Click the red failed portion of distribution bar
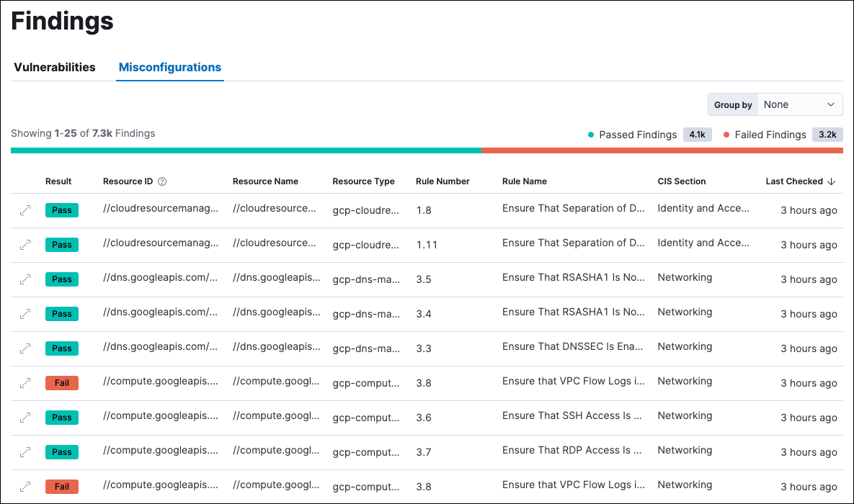Image resolution: width=854 pixels, height=504 pixels. [x=662, y=150]
